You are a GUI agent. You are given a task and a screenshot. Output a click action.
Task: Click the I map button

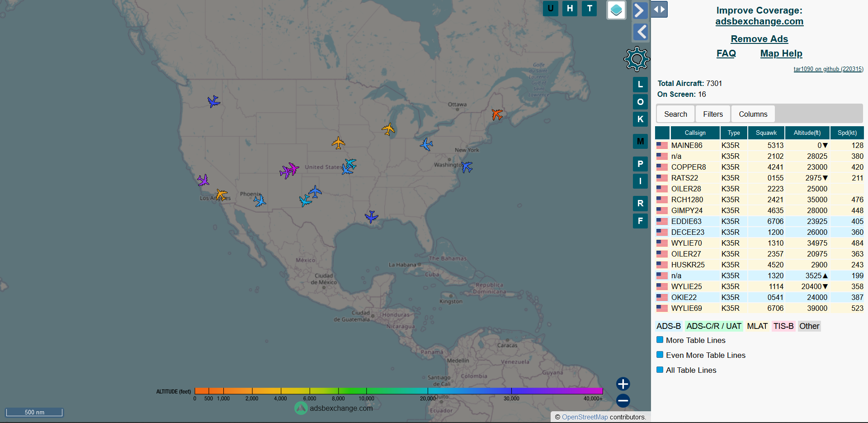pos(640,181)
